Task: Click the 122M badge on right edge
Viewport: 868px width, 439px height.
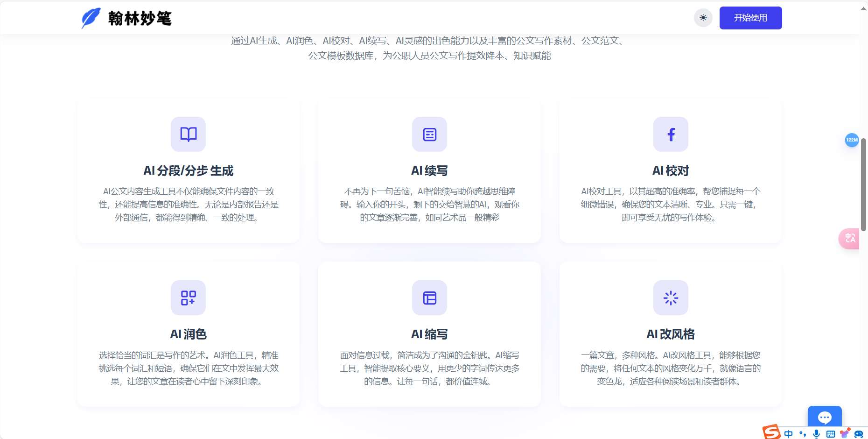Action: click(852, 140)
